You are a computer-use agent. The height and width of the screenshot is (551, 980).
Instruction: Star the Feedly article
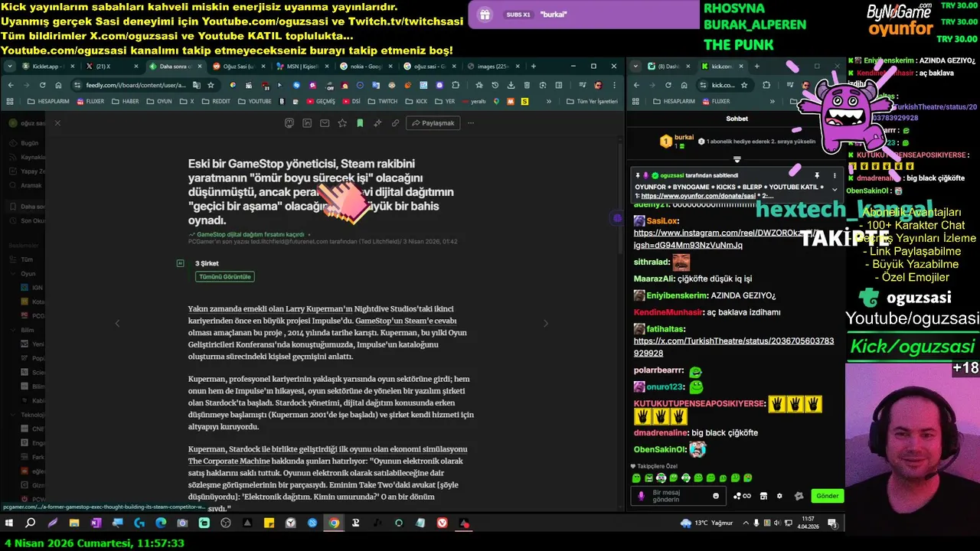click(x=342, y=122)
